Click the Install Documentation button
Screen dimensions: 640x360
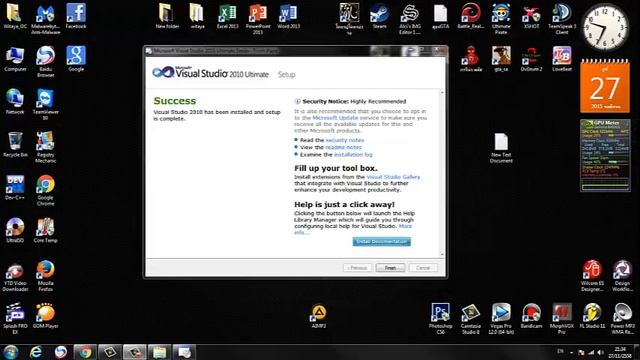tap(382, 242)
